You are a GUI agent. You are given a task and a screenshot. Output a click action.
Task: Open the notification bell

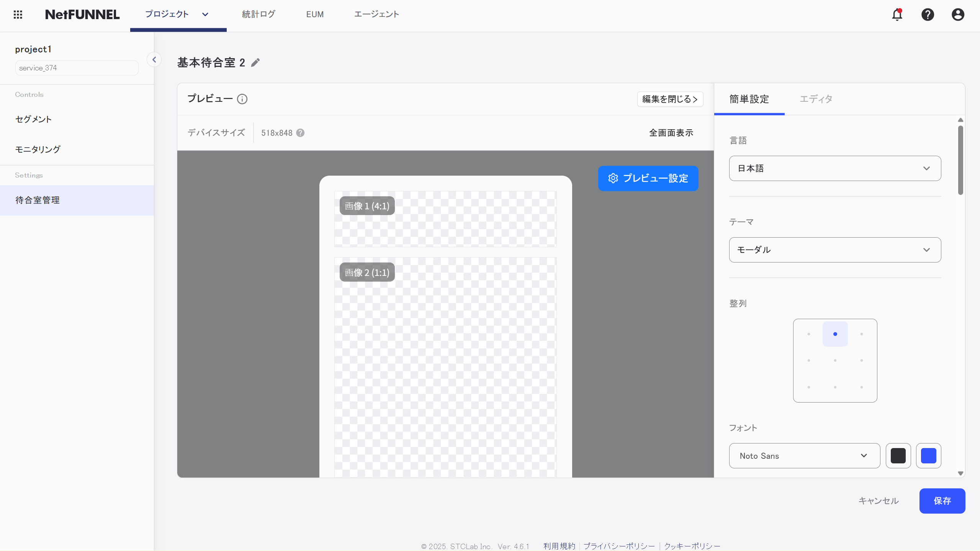[897, 15]
